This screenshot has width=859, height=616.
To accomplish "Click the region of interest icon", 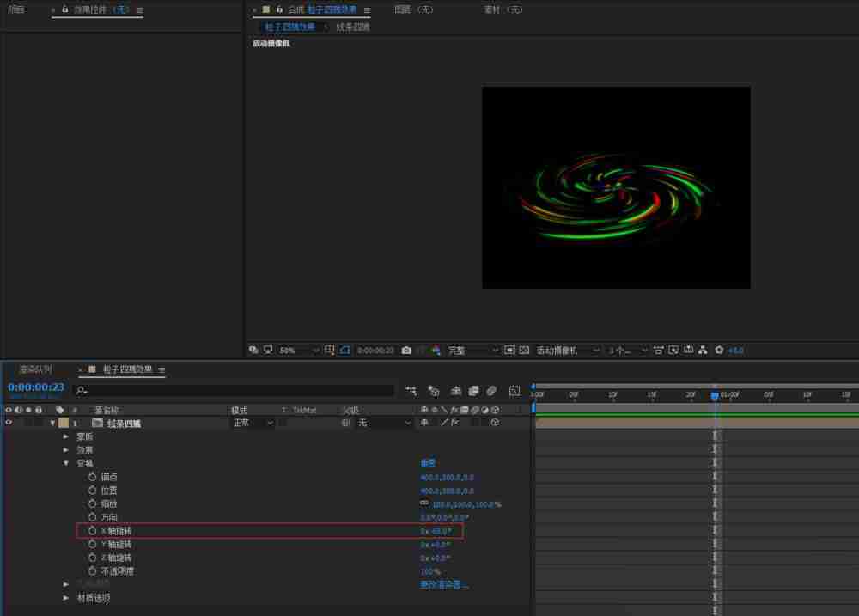I will coord(509,351).
